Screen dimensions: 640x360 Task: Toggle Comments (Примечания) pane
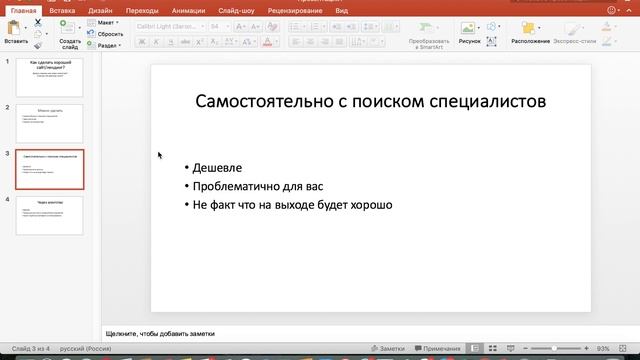click(x=438, y=349)
